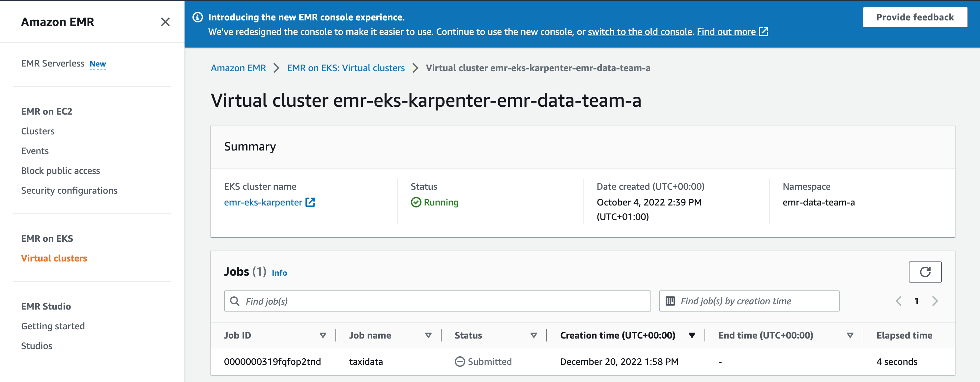
Task: Sort jobs by End time column arrow
Action: 850,335
